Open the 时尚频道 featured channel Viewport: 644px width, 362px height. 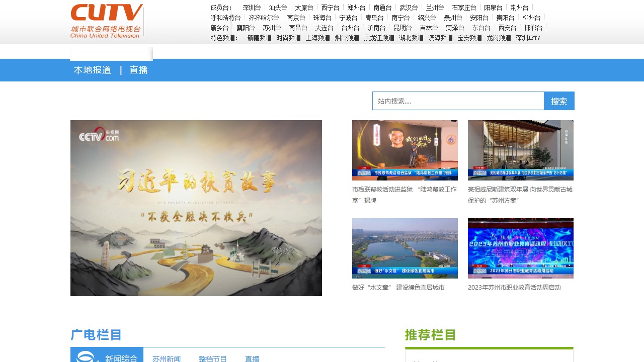(288, 38)
